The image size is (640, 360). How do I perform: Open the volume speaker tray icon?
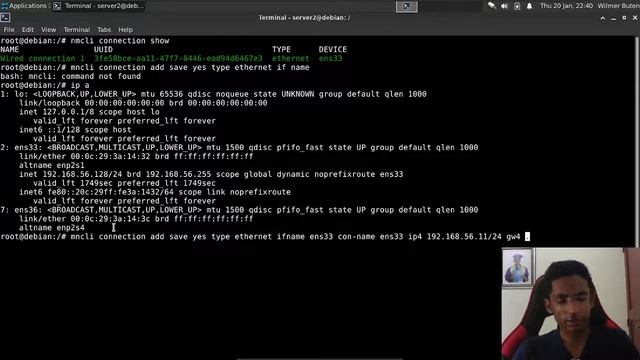tap(504, 6)
